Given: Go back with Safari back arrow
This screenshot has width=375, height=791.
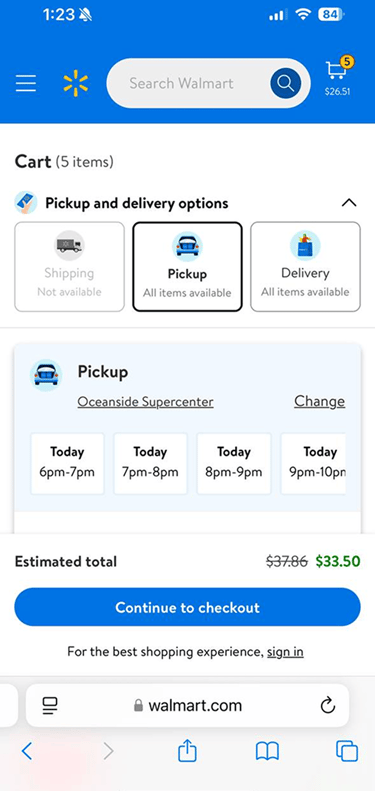Looking at the screenshot, I should point(27,752).
